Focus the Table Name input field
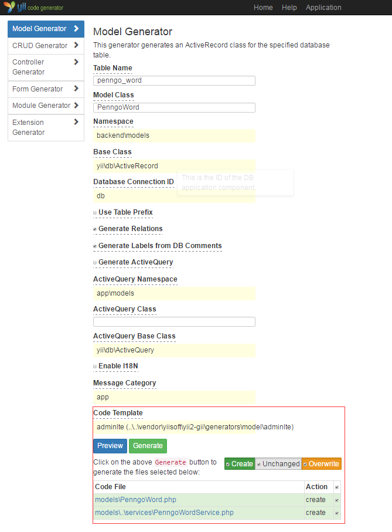 (x=174, y=80)
